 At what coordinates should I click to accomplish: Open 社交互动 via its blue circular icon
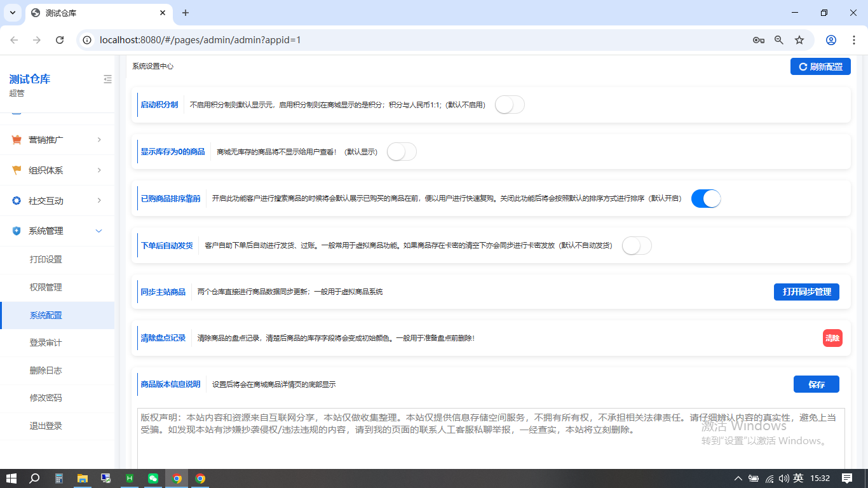coord(16,200)
